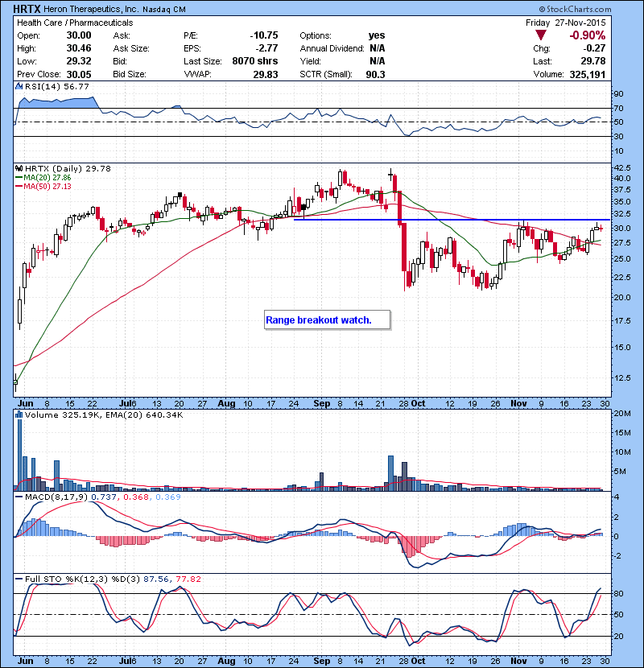Click the Options value yes
The height and width of the screenshot is (668, 644).
click(x=377, y=35)
